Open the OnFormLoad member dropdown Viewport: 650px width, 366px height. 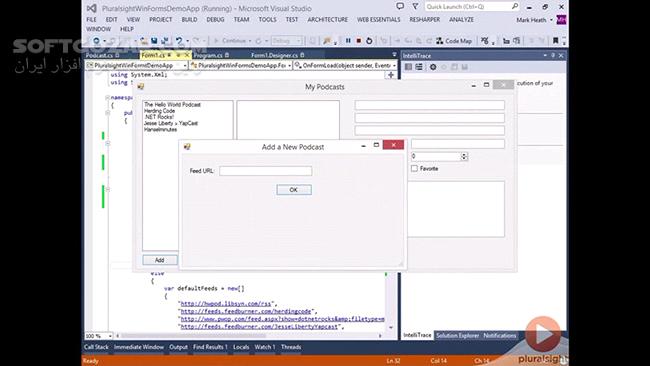point(394,65)
